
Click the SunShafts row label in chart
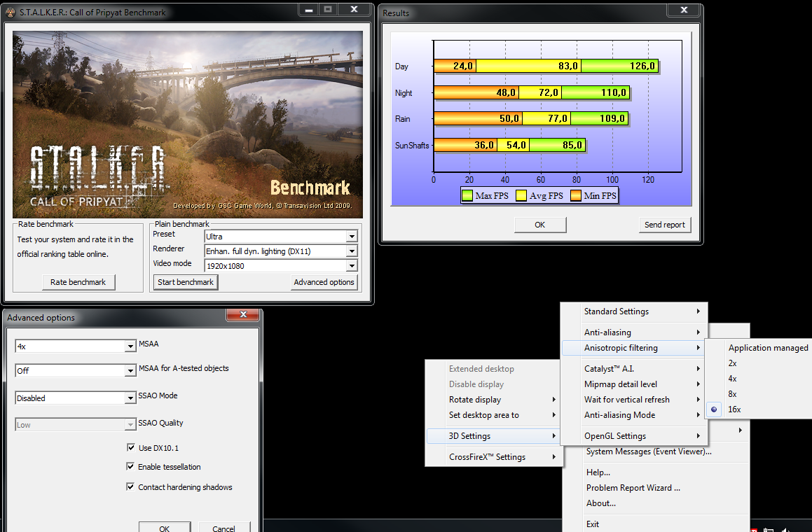[x=412, y=146]
